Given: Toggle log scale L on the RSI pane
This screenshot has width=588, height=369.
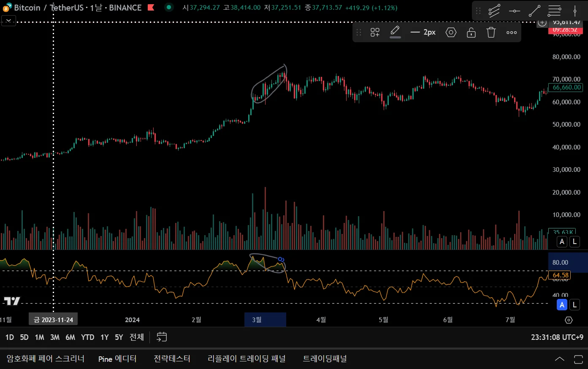Looking at the screenshot, I should point(574,305).
